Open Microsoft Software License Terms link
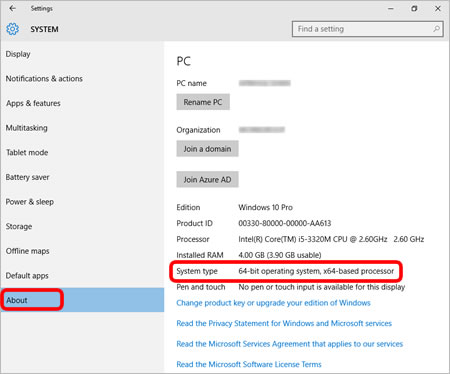 [249, 364]
